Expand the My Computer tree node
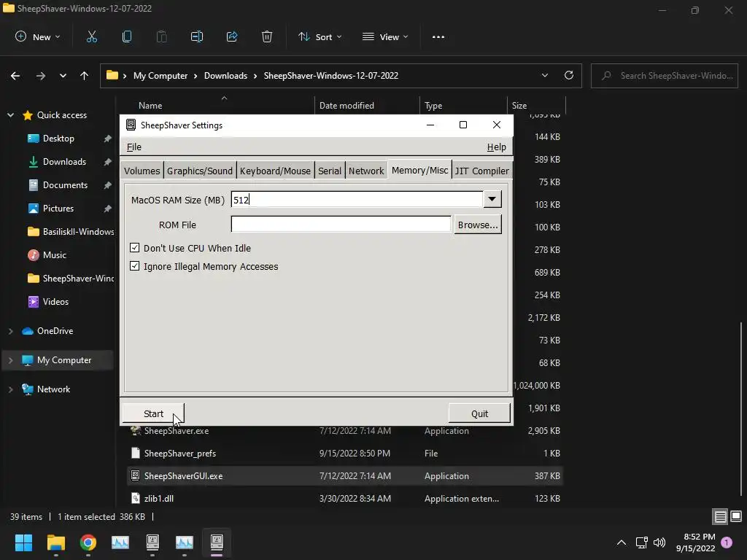 tap(10, 360)
